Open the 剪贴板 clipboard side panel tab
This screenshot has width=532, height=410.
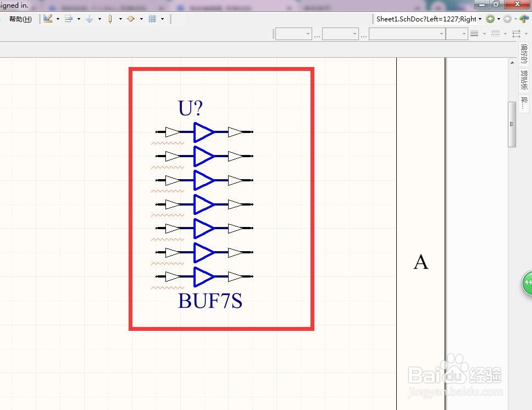pos(524,80)
